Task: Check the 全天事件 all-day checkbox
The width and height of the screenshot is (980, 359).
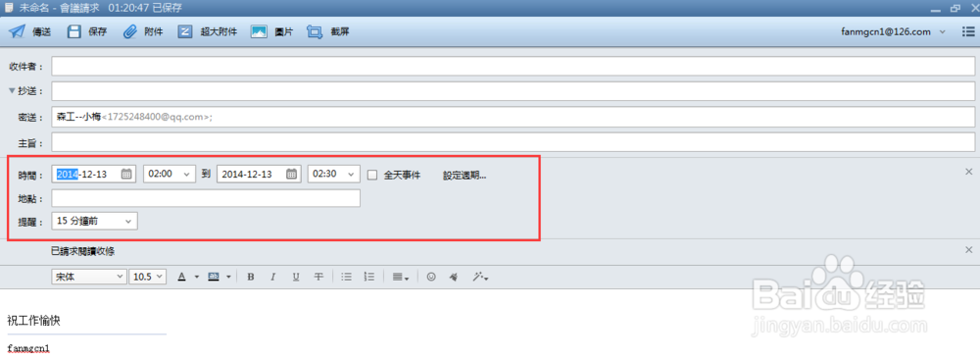Action: [371, 176]
